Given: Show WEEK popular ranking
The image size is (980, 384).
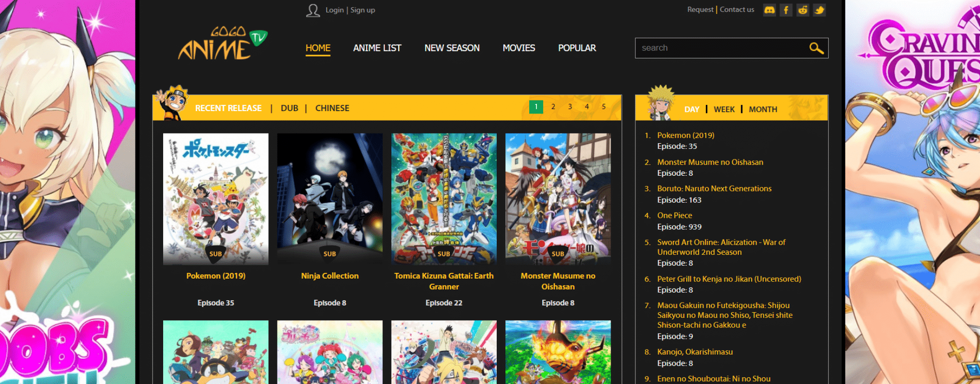Looking at the screenshot, I should coord(724,109).
